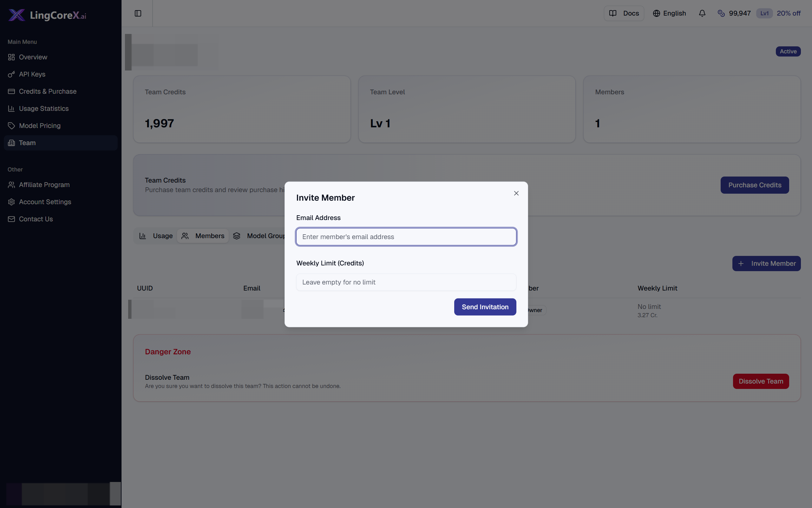This screenshot has width=812, height=508.
Task: Open Usage Statistics page
Action: 60,109
